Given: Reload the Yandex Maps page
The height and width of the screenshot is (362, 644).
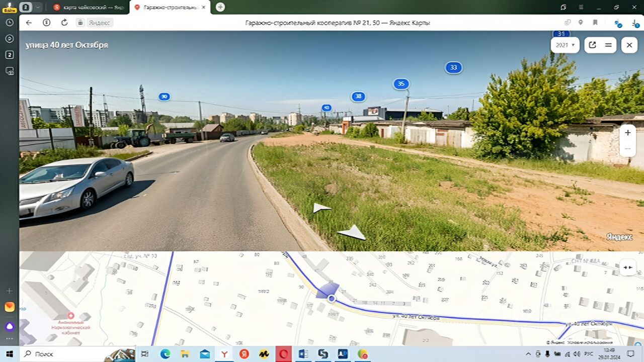Looking at the screenshot, I should [64, 23].
